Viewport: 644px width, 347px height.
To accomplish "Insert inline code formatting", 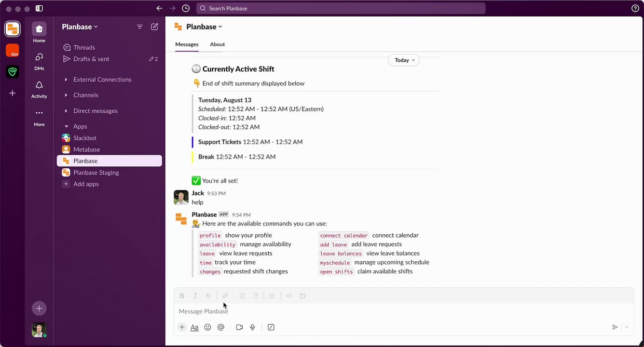I will [289, 296].
